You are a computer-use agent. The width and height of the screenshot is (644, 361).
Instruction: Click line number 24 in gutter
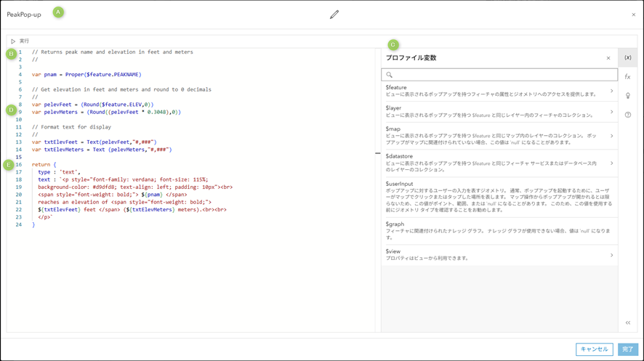18,224
